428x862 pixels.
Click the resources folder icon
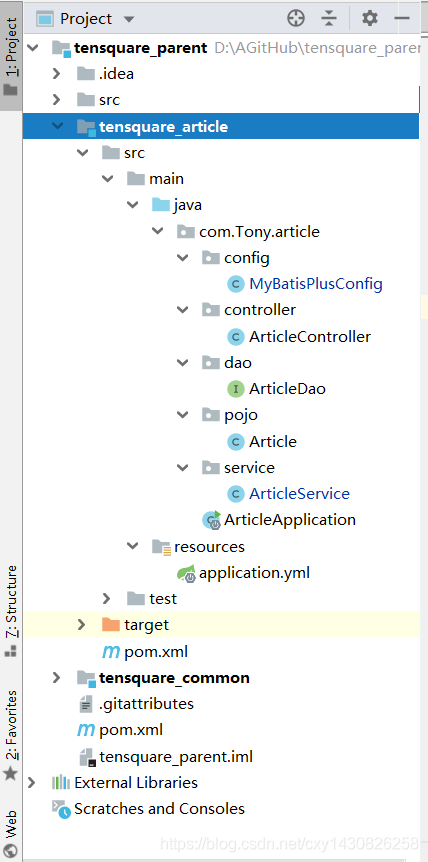pyautogui.click(x=162, y=546)
